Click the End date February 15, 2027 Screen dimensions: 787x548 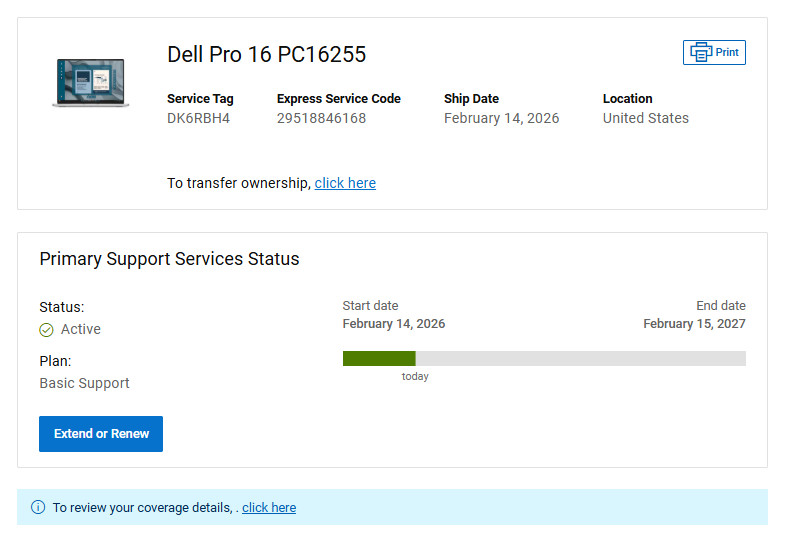coord(694,324)
